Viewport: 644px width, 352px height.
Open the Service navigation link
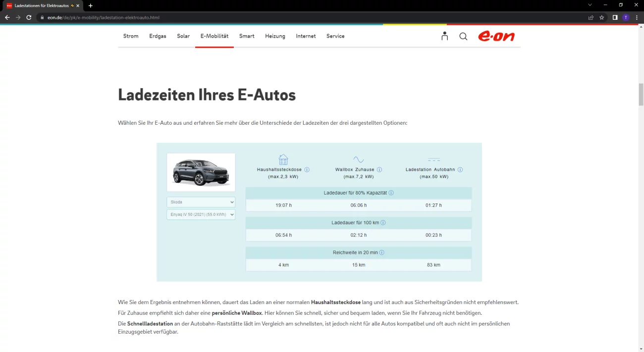pyautogui.click(x=335, y=36)
